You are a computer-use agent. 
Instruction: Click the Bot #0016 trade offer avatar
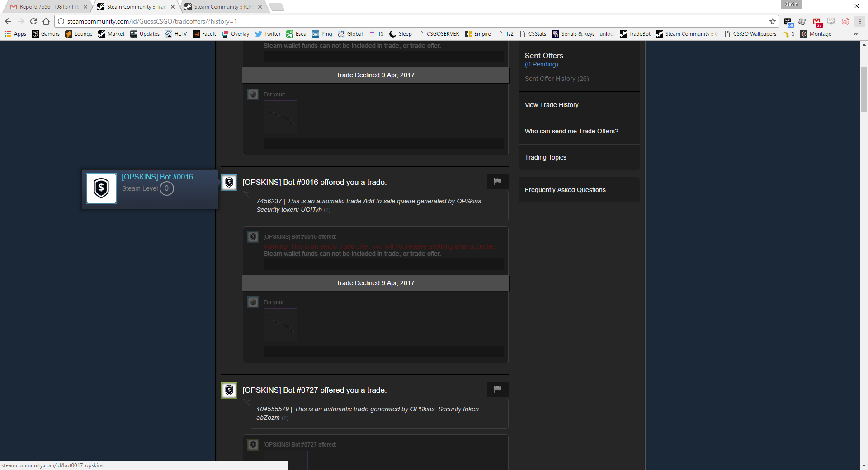(x=229, y=183)
